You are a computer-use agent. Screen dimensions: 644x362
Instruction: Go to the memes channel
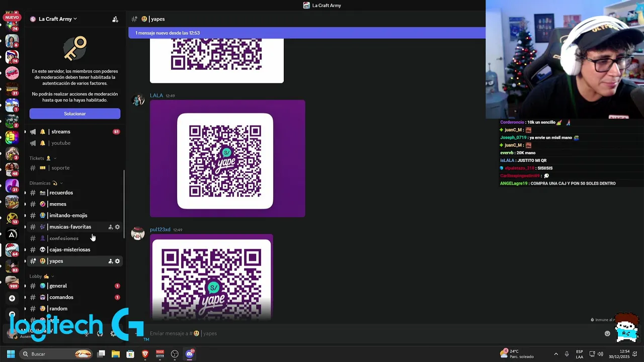pyautogui.click(x=74, y=204)
